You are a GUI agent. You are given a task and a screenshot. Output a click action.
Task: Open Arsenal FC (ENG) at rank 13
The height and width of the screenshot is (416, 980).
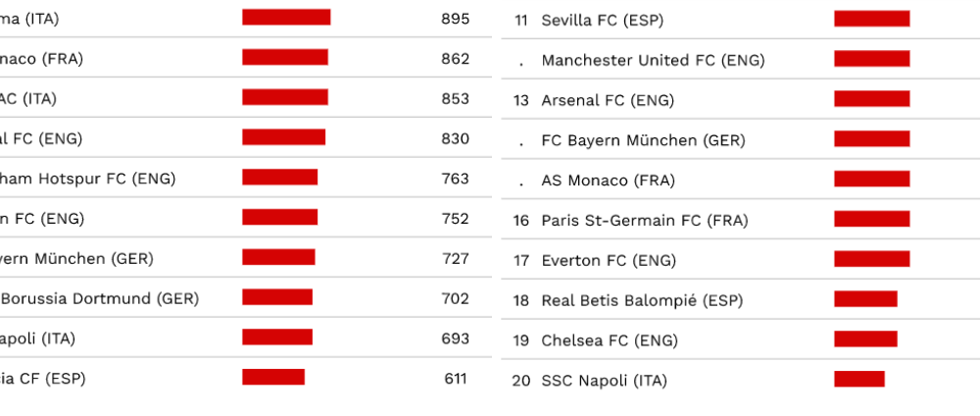[608, 100]
